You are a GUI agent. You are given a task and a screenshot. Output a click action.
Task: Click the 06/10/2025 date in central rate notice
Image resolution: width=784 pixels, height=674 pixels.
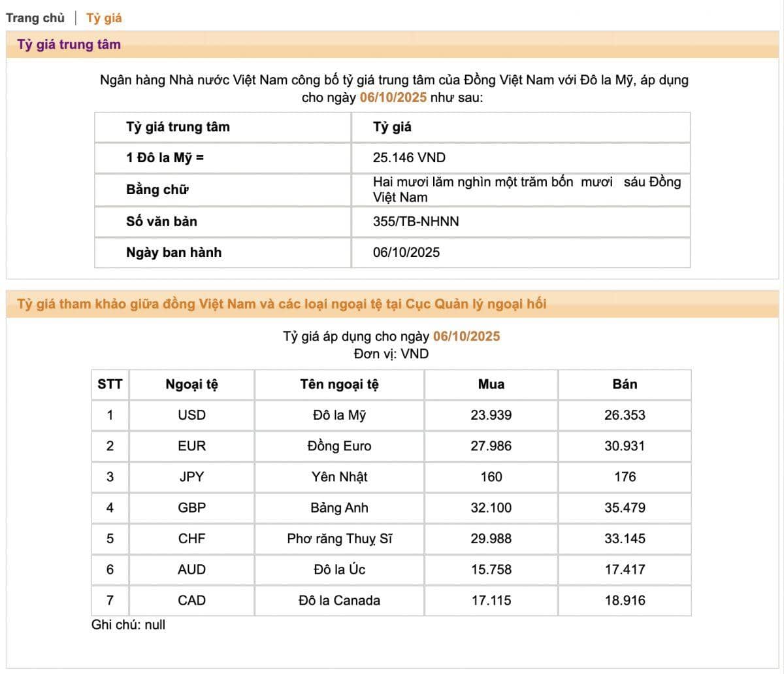(393, 97)
